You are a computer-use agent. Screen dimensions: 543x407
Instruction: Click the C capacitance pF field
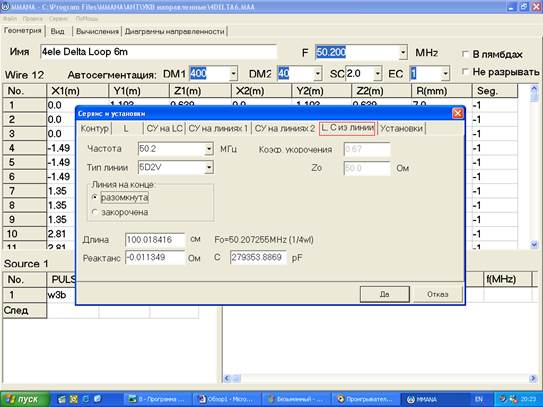tap(258, 257)
